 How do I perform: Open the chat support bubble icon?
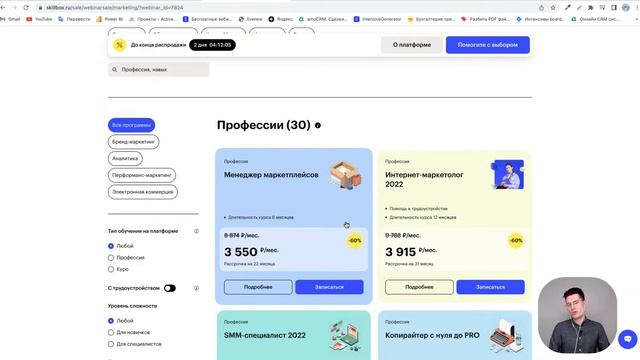[628, 339]
